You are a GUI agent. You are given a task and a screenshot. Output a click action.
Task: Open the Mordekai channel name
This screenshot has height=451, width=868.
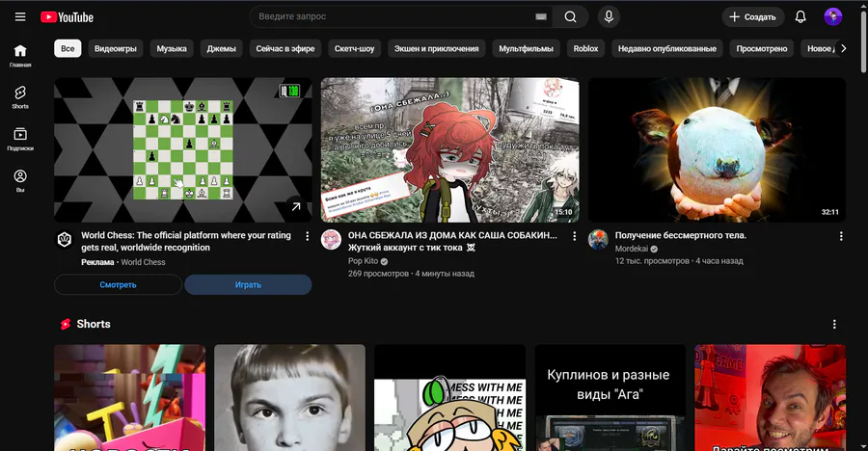click(x=631, y=249)
